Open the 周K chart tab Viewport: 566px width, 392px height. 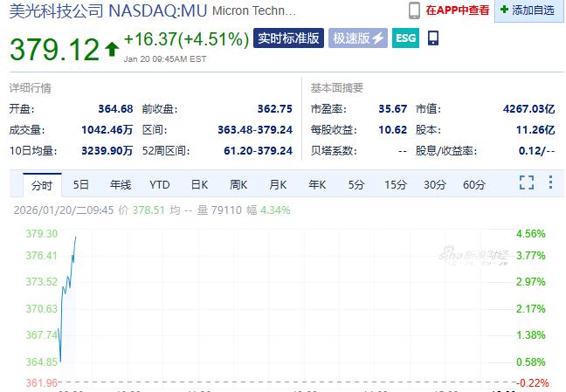(x=238, y=185)
